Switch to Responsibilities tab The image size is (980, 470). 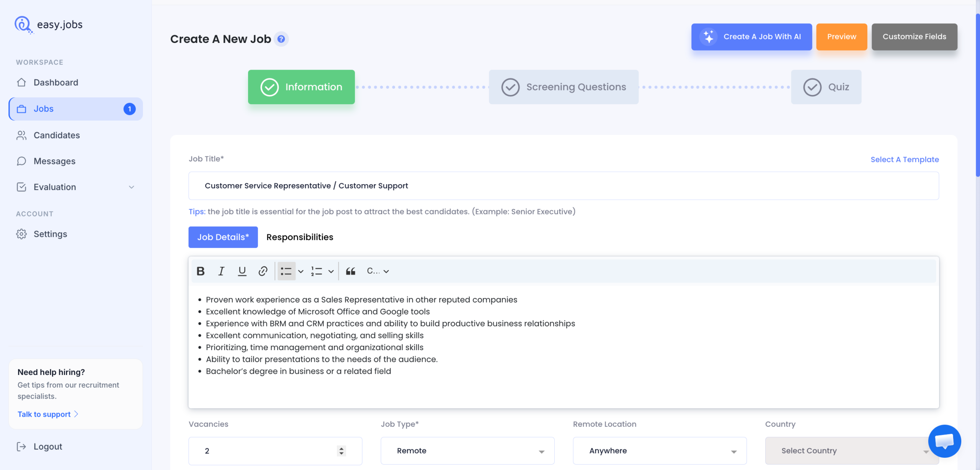tap(300, 237)
